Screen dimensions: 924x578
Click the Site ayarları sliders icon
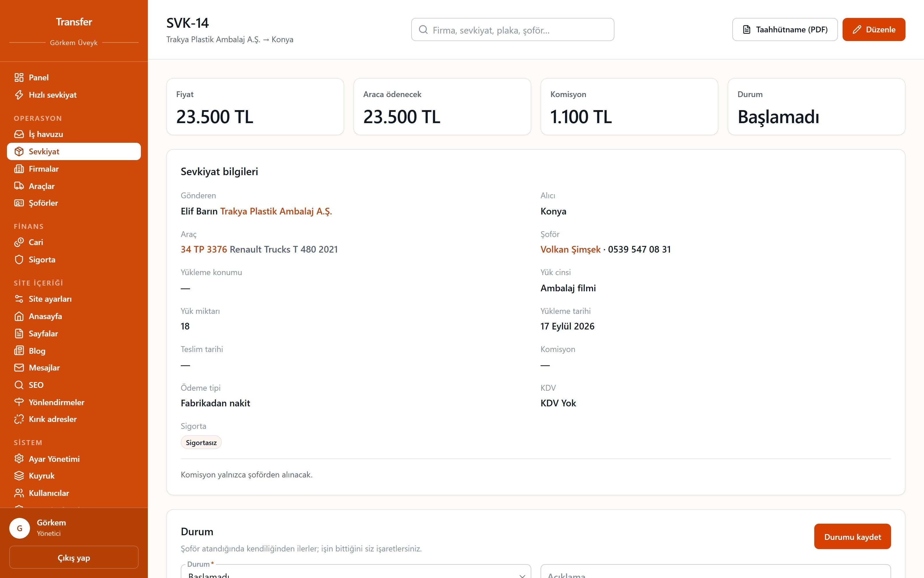[x=19, y=299]
